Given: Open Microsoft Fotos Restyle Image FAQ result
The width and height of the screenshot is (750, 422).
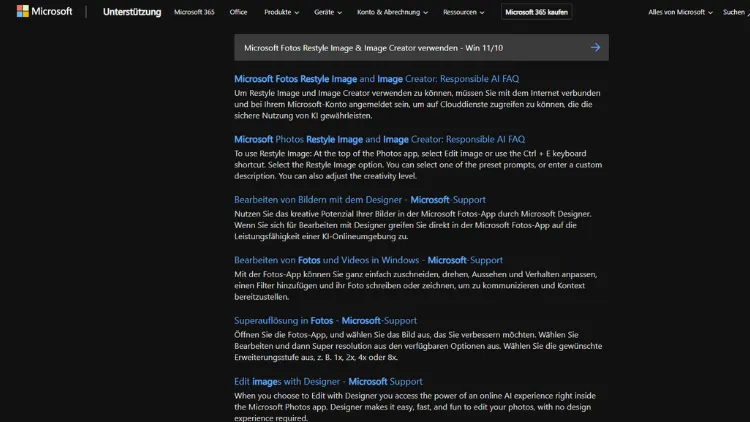Looking at the screenshot, I should coord(376,78).
